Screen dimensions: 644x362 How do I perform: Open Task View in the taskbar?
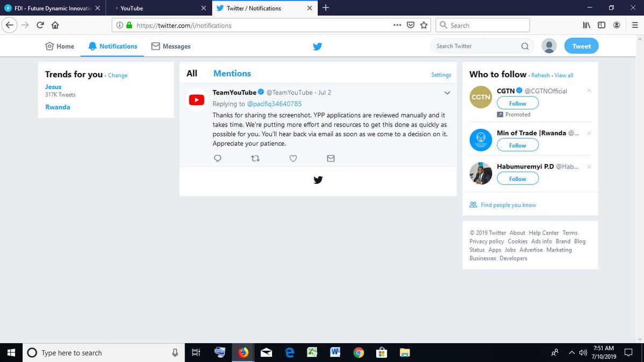point(196,352)
